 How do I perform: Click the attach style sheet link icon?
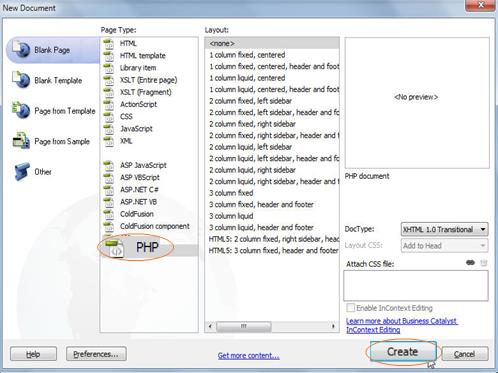point(470,263)
